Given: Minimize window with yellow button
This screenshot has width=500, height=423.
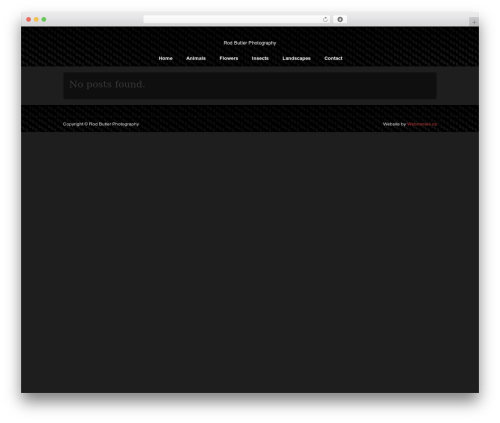Looking at the screenshot, I should click(36, 19).
